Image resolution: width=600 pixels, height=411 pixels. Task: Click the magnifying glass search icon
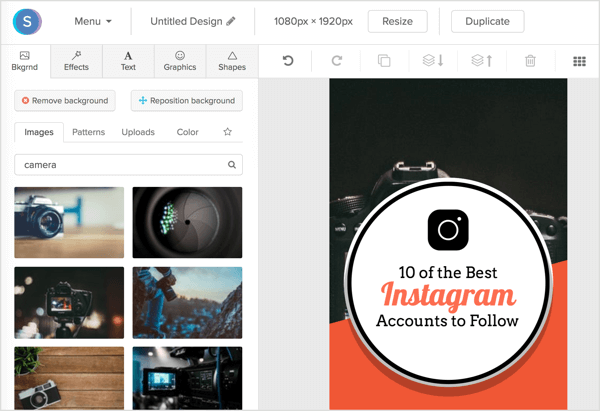[x=232, y=165]
